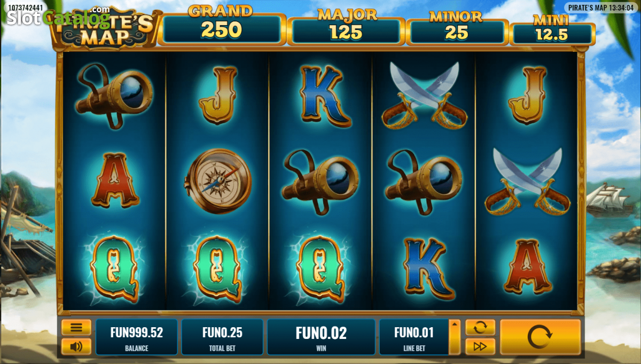
Task: Increase line bet with small up arrow
Action: tap(455, 324)
